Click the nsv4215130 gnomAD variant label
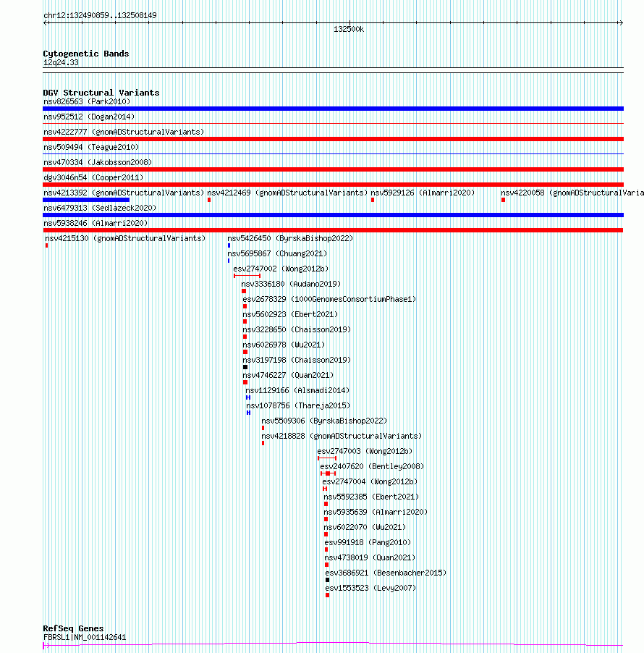Screen dimensions: 644x653 pos(125,238)
